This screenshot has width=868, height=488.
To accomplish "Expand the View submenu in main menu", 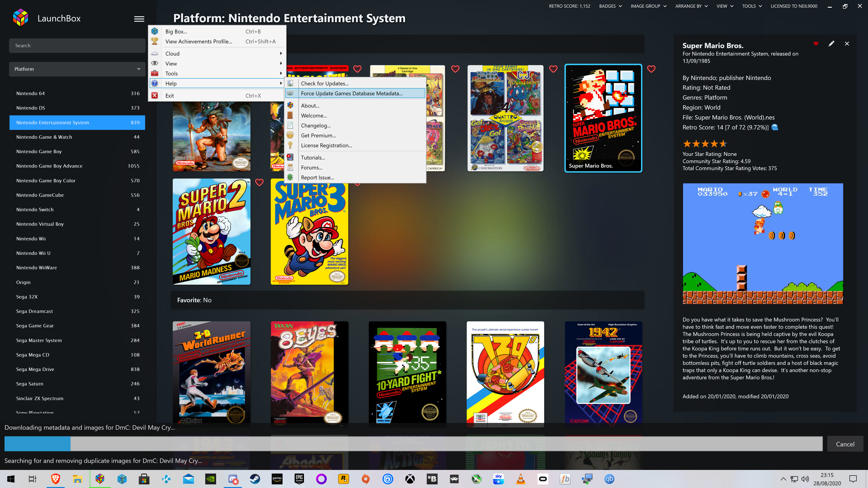I will pyautogui.click(x=217, y=63).
